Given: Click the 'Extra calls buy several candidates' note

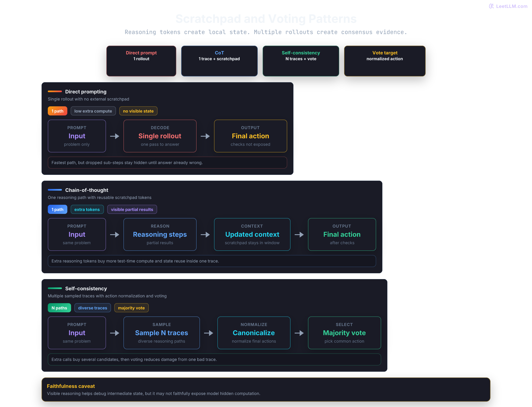Looking at the screenshot, I should pos(214,359).
